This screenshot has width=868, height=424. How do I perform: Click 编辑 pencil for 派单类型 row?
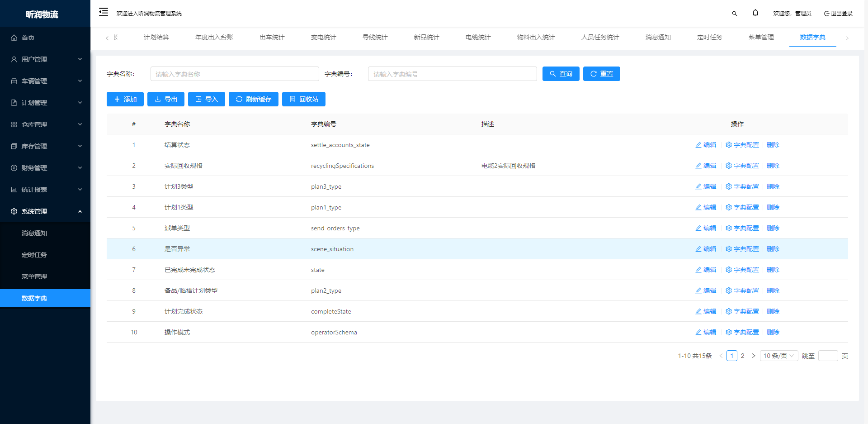706,228
